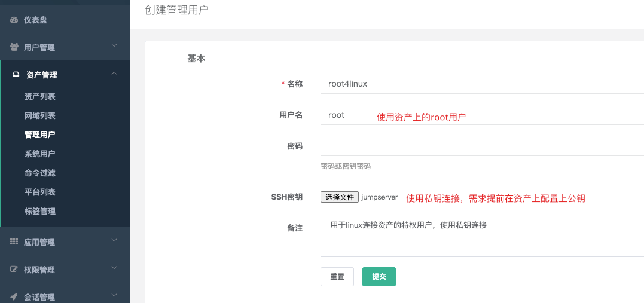Open the 用户管理 menu label
The width and height of the screenshot is (644, 303).
(39, 47)
